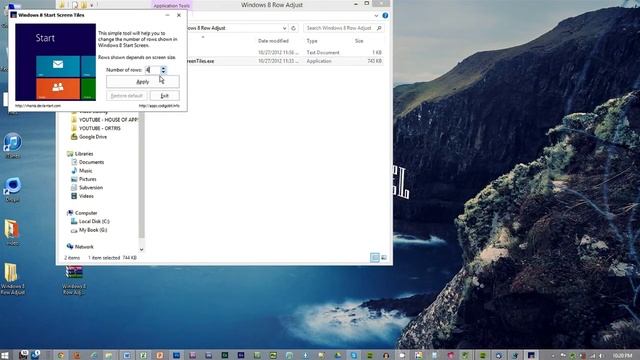Open My Book (G:) drive
The height and width of the screenshot is (360, 640).
point(93,230)
